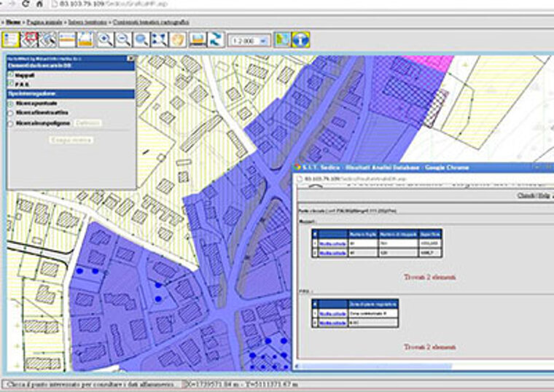Toggle the P.R.G. checkbox
The width and height of the screenshot is (554, 392).
pos(11,85)
